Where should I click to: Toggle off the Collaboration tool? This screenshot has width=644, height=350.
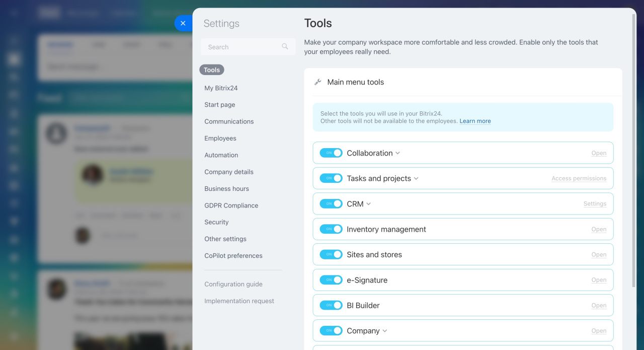click(331, 153)
